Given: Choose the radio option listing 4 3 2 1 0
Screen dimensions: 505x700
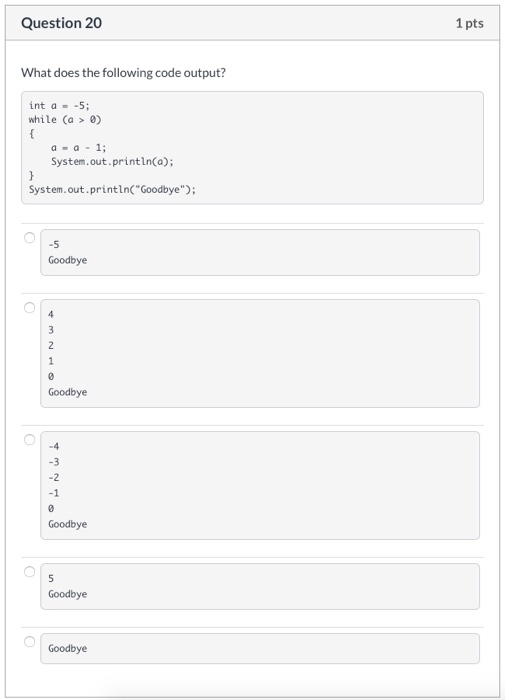Looking at the screenshot, I should [29, 308].
